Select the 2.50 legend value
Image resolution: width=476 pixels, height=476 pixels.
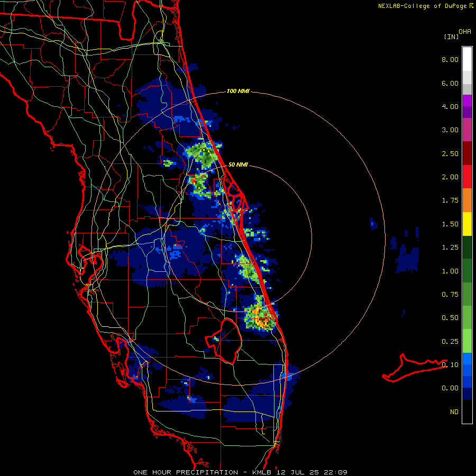pyautogui.click(x=450, y=153)
